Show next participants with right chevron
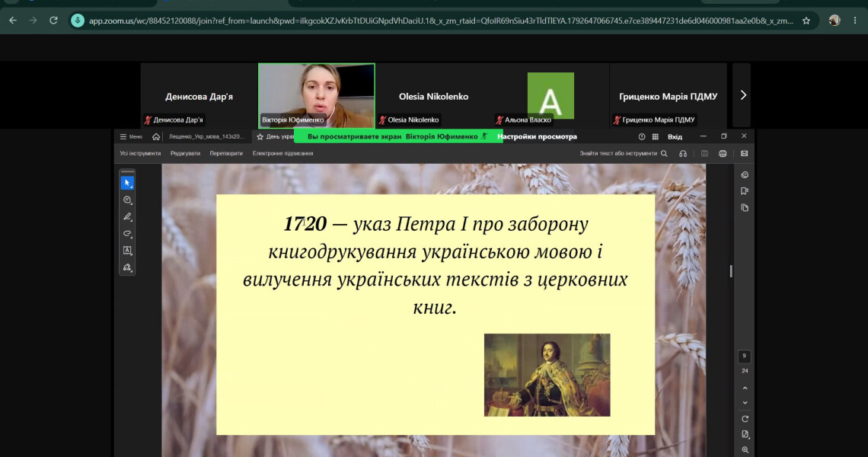This screenshot has height=457, width=868. pos(743,95)
